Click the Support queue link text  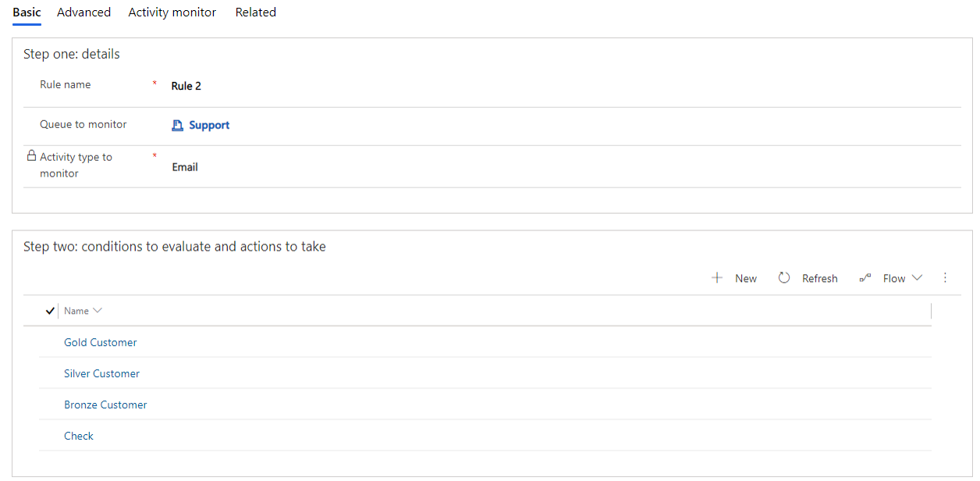point(209,125)
